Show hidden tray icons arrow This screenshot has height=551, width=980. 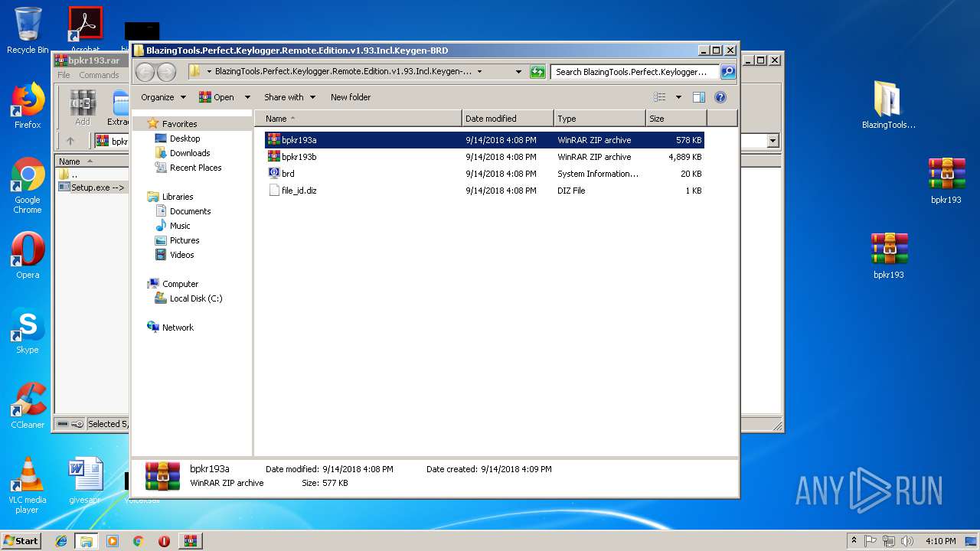pyautogui.click(x=854, y=540)
